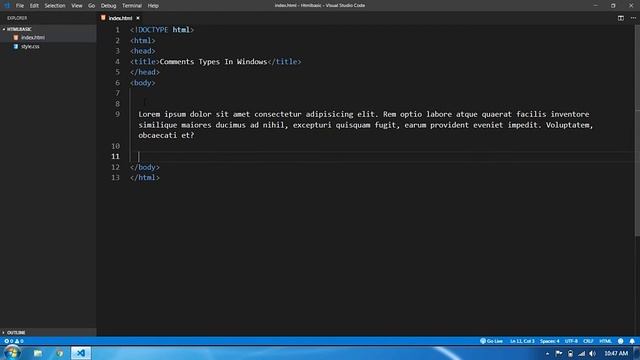Open the Terminal menu
The height and width of the screenshot is (360, 640).
pos(132,6)
